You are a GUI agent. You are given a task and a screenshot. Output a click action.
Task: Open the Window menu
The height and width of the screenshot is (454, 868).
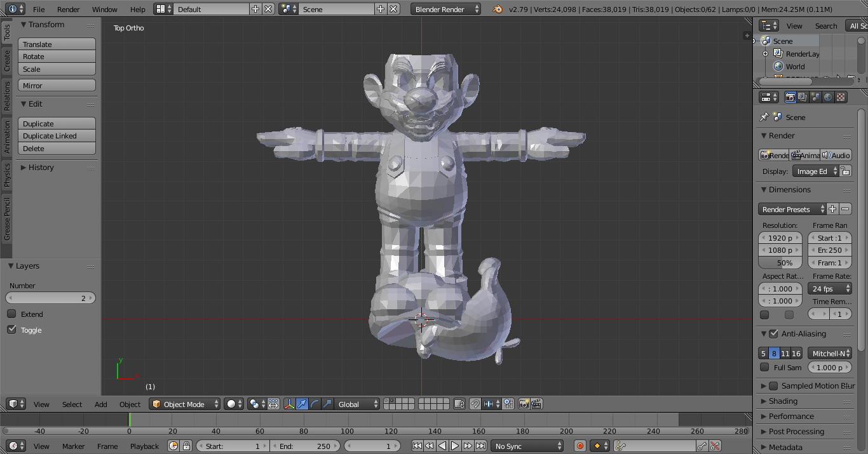tap(104, 9)
